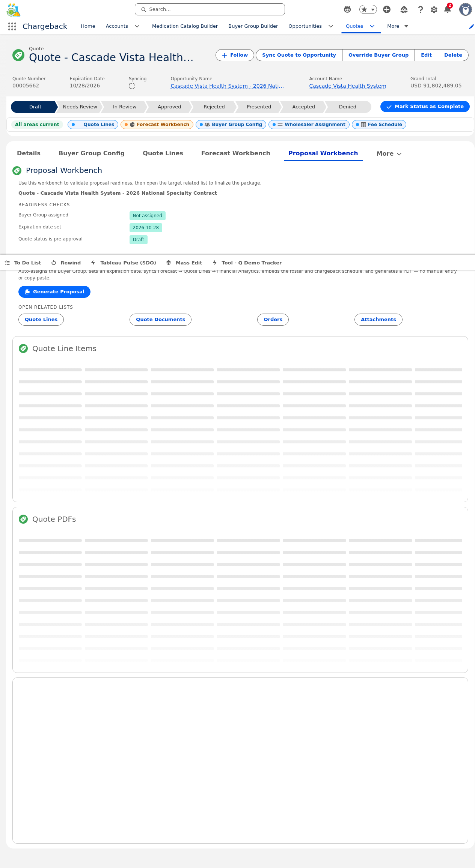Open Medication Catalog Builder tab
The image size is (475, 868).
click(185, 26)
